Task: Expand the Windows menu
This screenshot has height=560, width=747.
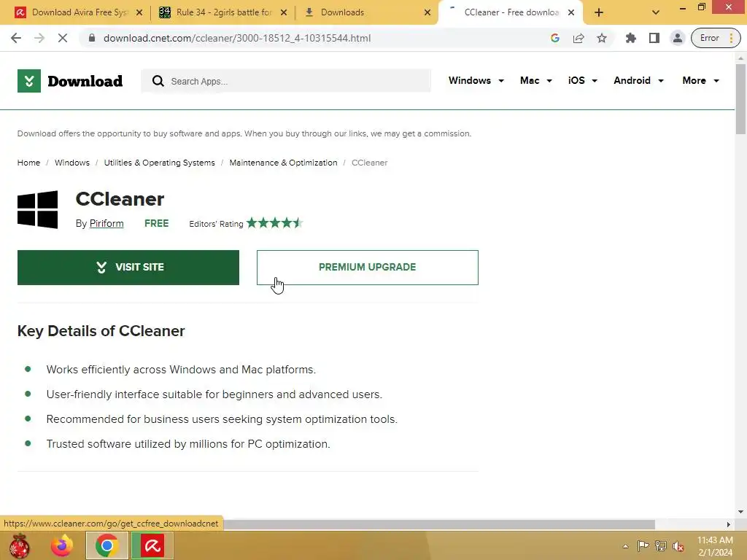Action: pos(476,80)
